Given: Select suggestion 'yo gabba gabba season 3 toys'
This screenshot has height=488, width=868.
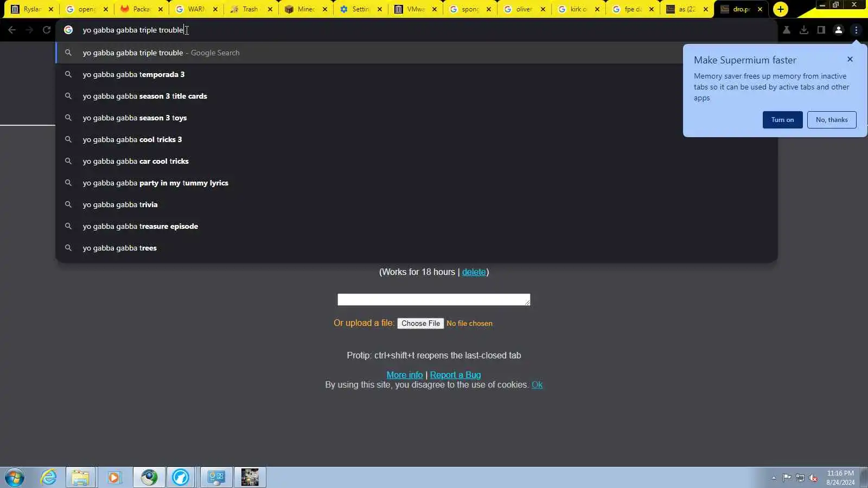Looking at the screenshot, I should pos(417,118).
